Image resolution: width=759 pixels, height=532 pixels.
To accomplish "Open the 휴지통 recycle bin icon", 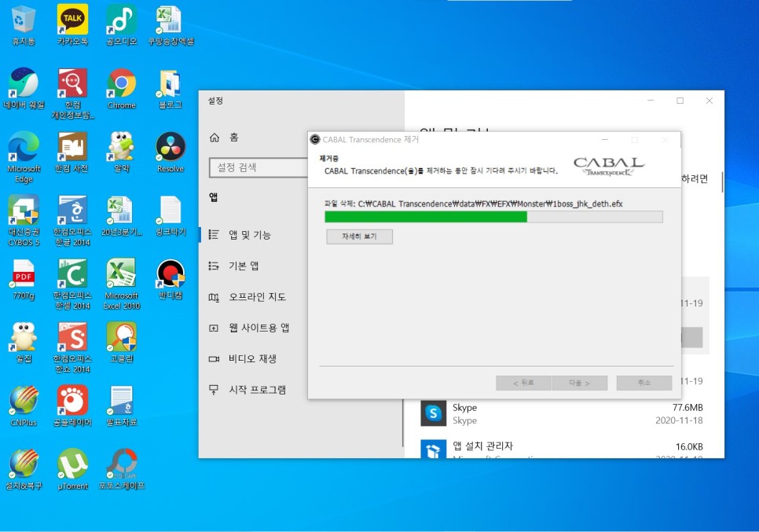I will [x=23, y=25].
